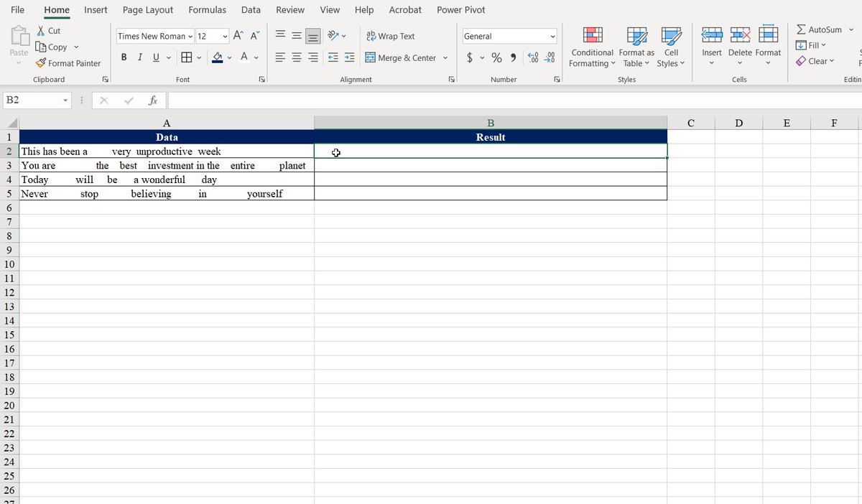Open the Format cells menu

point(768,47)
